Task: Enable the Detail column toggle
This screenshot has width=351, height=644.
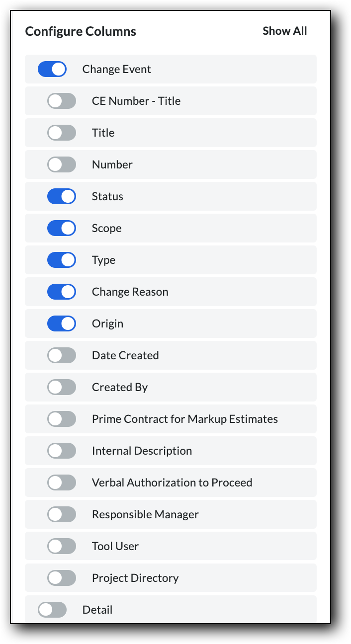Action: tap(52, 610)
